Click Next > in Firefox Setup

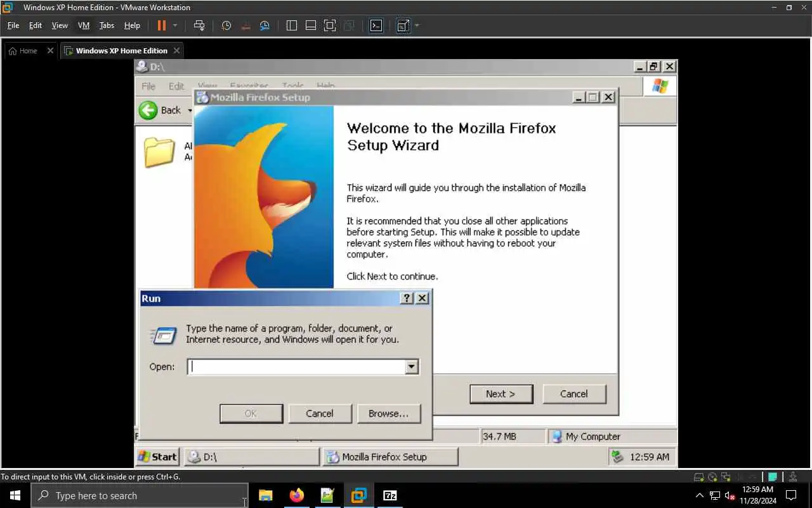[x=501, y=394]
